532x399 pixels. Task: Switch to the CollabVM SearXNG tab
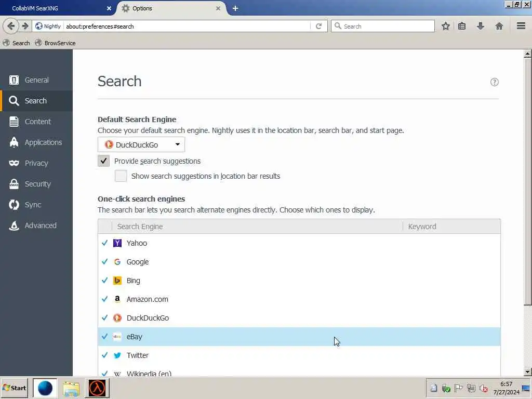[x=57, y=8]
